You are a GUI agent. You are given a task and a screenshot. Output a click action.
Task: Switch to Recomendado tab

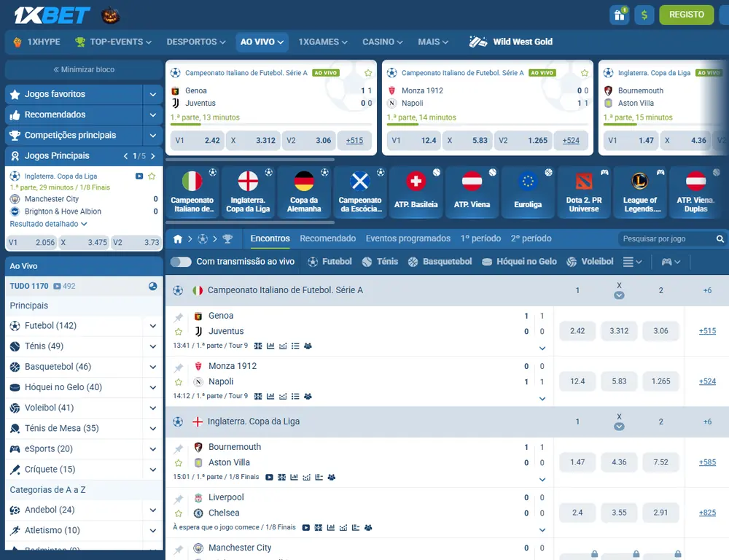328,238
